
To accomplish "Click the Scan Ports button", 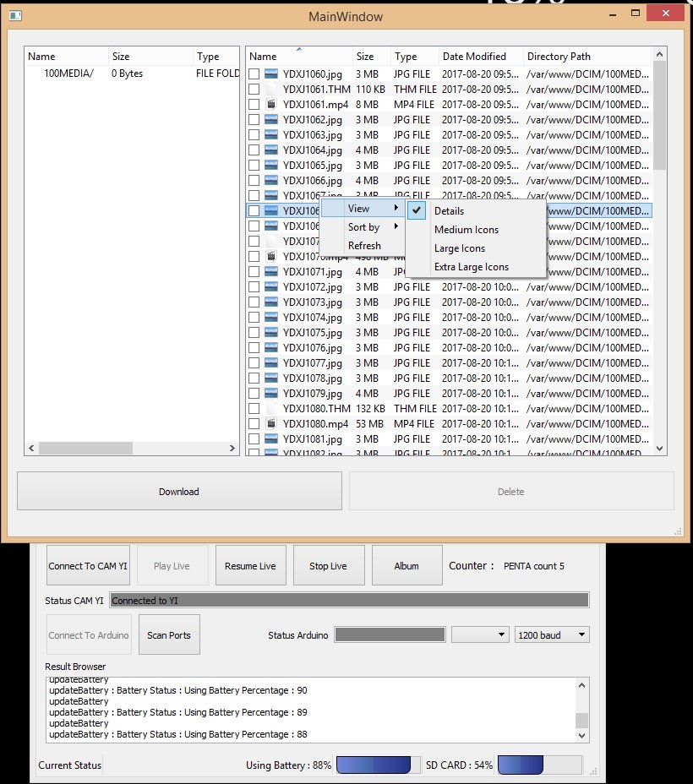I will (x=169, y=635).
